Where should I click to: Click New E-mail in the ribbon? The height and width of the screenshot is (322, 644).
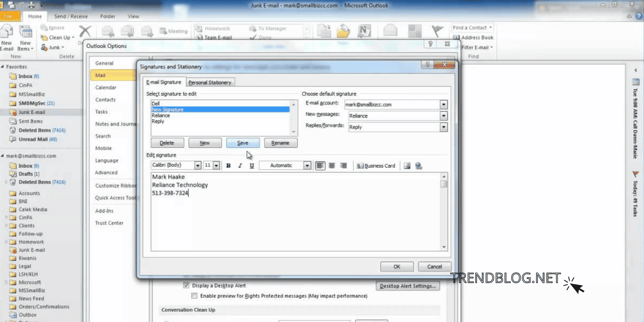(7, 38)
